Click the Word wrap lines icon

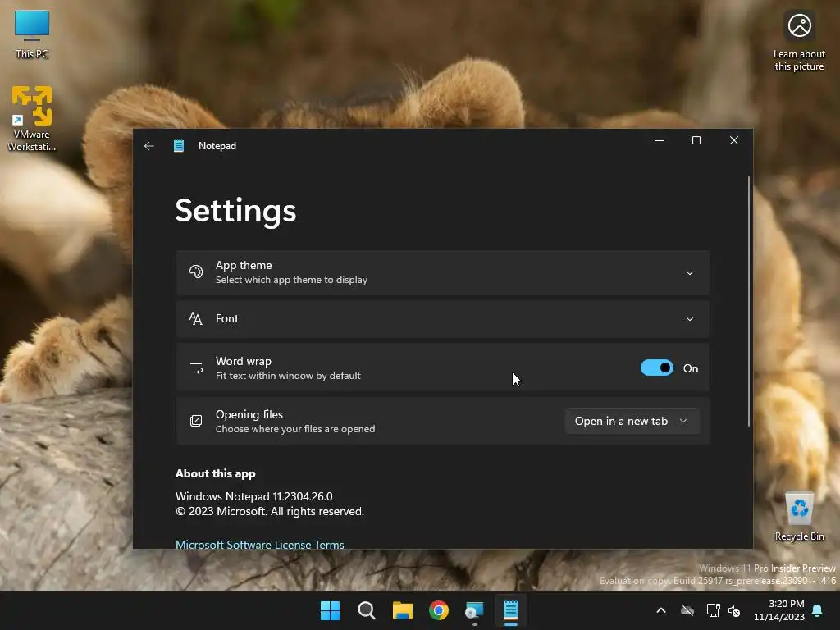(x=196, y=368)
